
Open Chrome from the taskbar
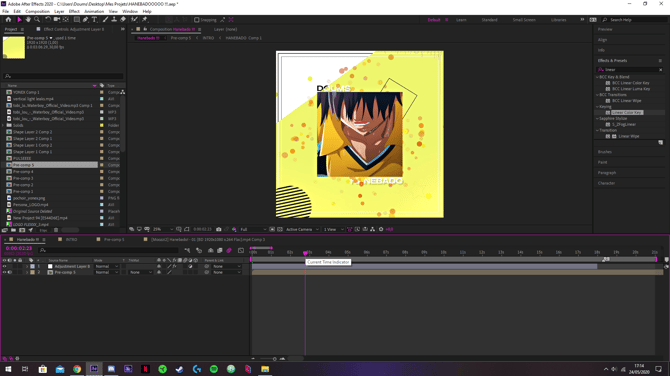[77, 369]
